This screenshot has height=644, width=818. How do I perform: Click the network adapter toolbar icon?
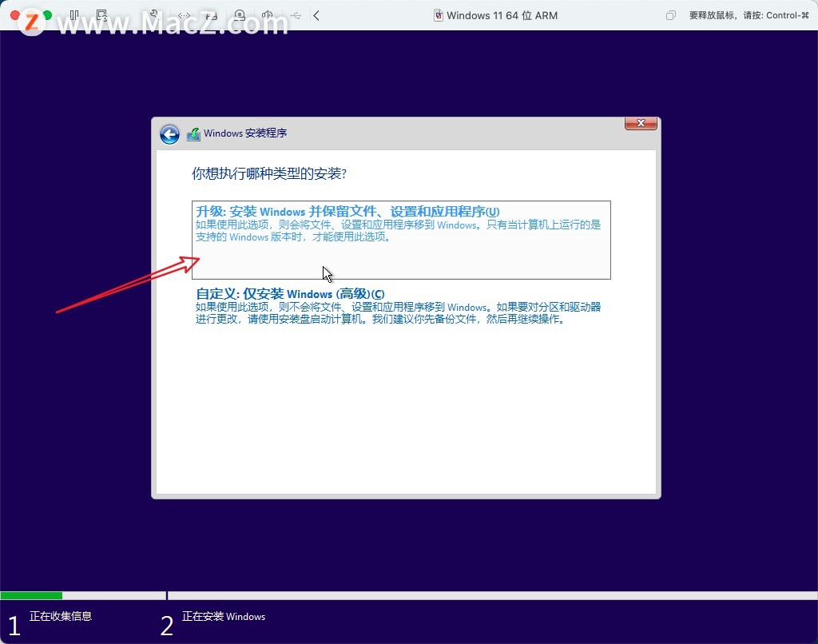click(184, 16)
